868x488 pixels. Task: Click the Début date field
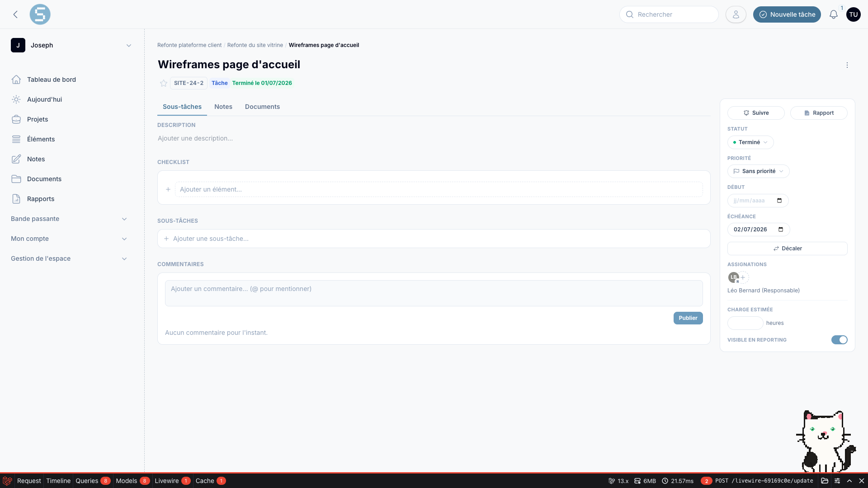[758, 201]
